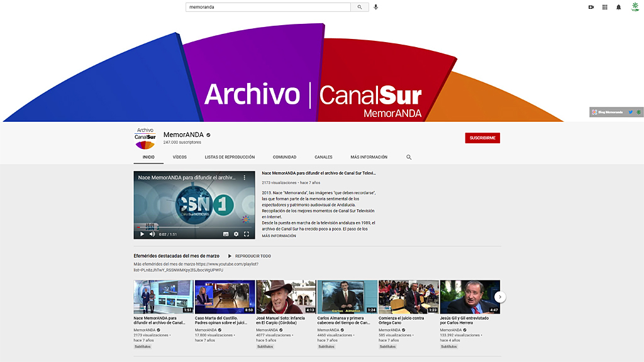Switch to the INICIO tab
The image size is (644, 362).
148,157
